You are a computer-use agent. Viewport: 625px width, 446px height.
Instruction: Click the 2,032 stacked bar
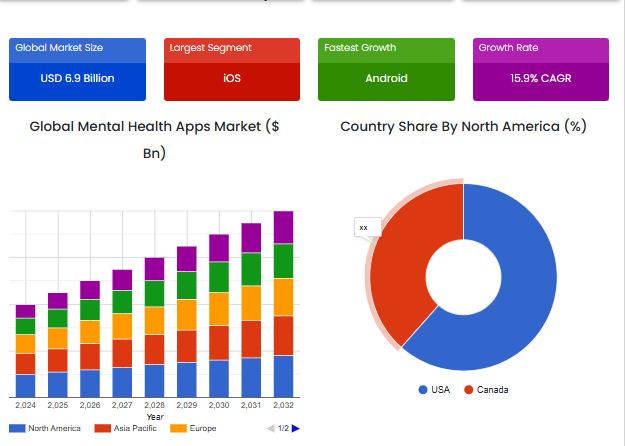coord(283,305)
